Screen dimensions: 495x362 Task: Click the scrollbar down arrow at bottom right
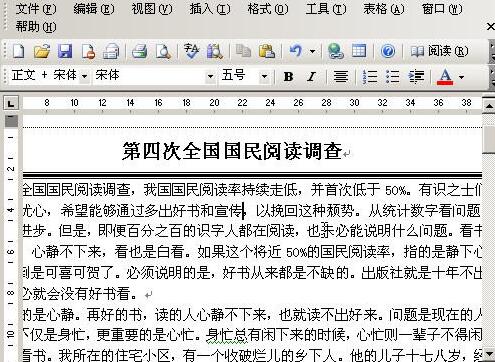(x=489, y=353)
